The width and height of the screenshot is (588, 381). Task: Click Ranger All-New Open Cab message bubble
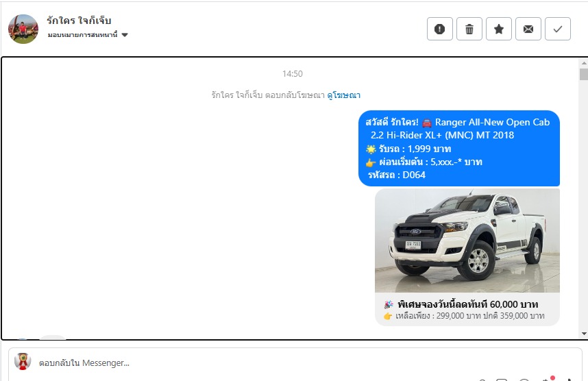click(459, 148)
